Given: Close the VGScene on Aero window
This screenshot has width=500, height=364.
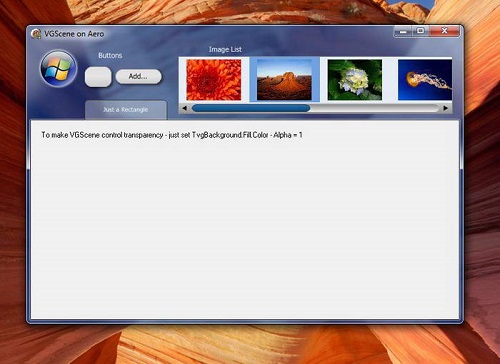Looking at the screenshot, I should coord(444,31).
